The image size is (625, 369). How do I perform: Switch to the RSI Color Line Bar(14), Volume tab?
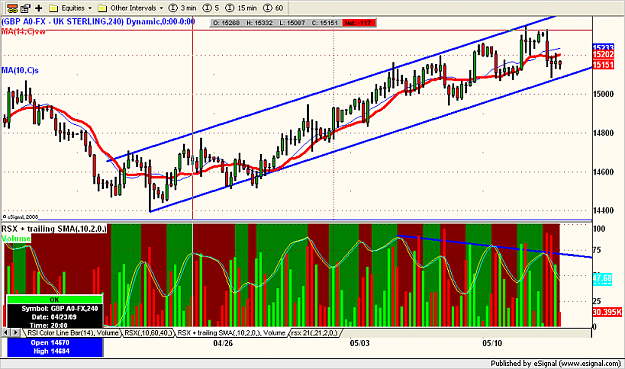pos(73,333)
